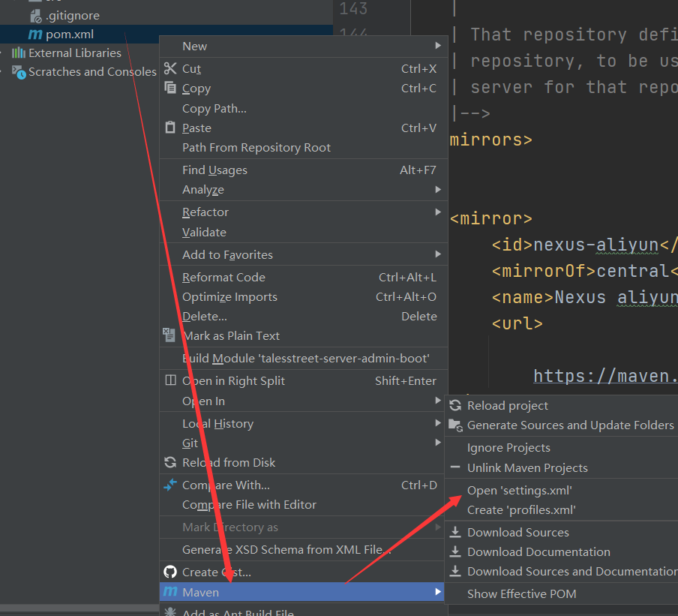Choose Copy Path... from context menu
Viewport: 678px width, 616px height.
click(304, 108)
